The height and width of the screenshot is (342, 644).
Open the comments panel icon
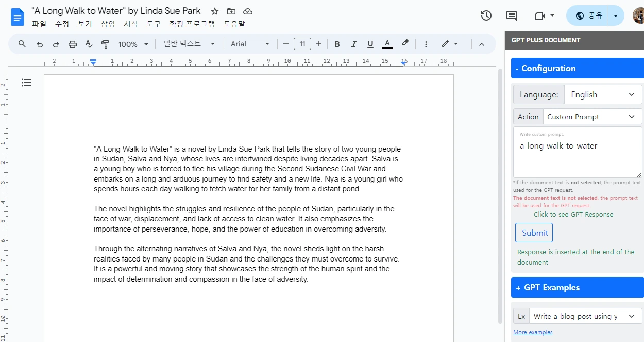[512, 15]
